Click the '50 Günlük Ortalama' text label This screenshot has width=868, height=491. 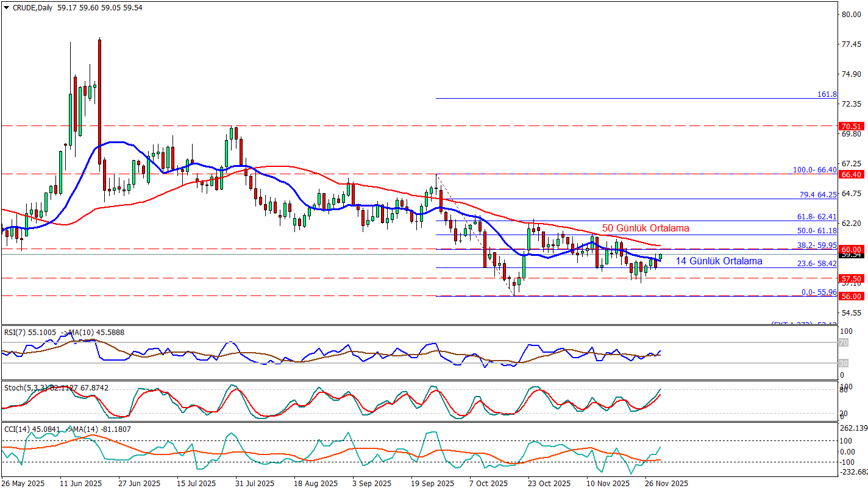[x=646, y=228]
